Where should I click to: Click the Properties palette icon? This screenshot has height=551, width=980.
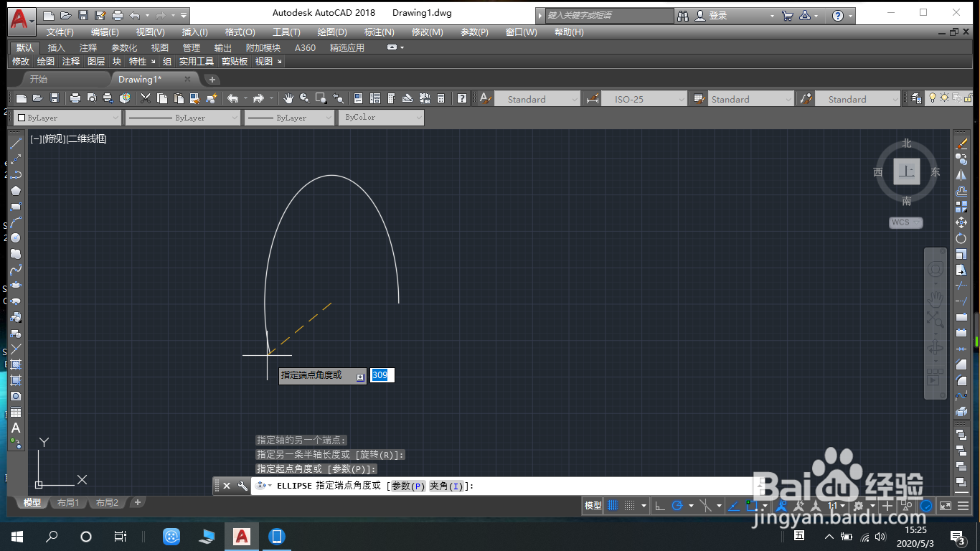[x=358, y=98]
